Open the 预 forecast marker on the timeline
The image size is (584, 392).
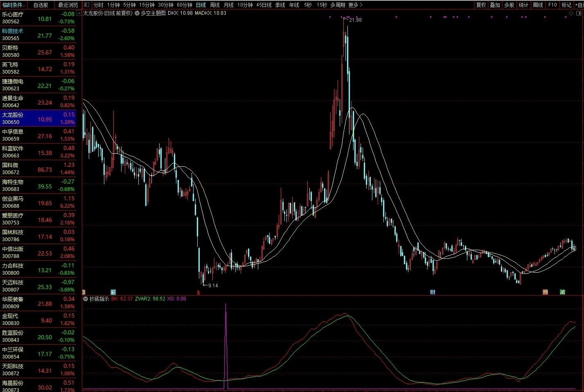(x=545, y=292)
